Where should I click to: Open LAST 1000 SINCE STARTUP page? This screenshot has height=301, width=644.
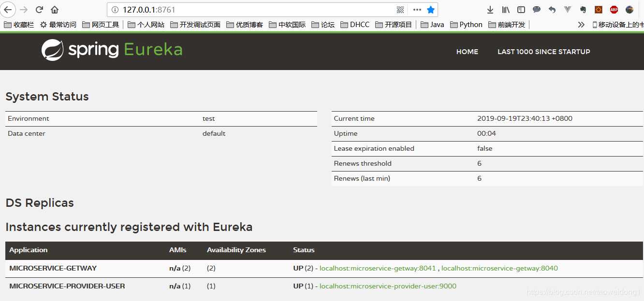pos(544,52)
